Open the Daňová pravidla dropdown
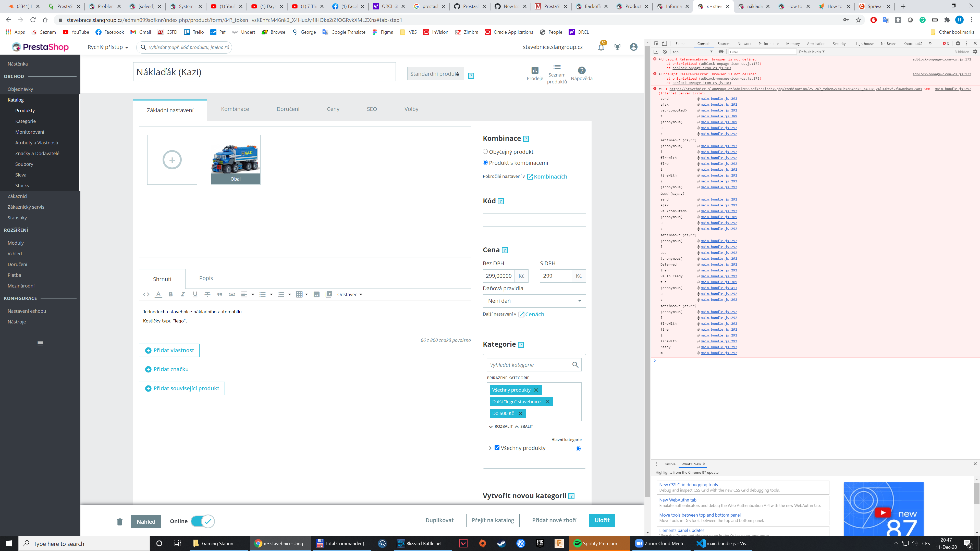This screenshot has height=551, width=980. point(534,301)
